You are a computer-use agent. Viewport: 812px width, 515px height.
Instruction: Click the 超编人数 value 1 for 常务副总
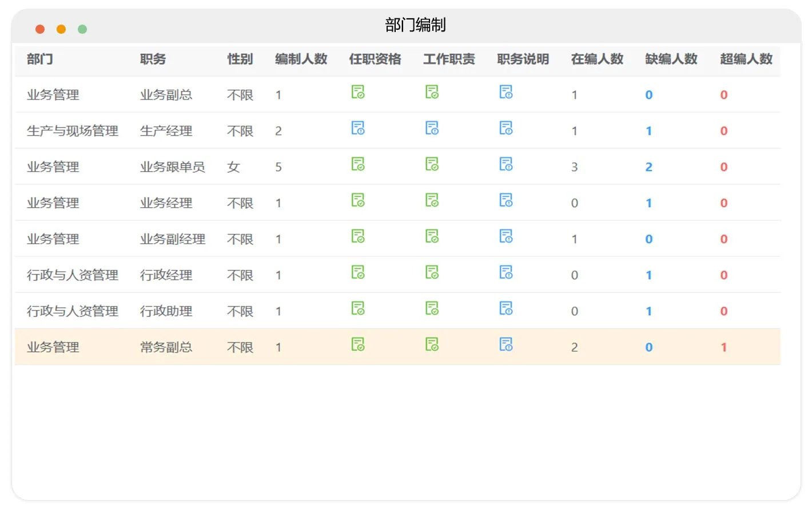click(724, 347)
